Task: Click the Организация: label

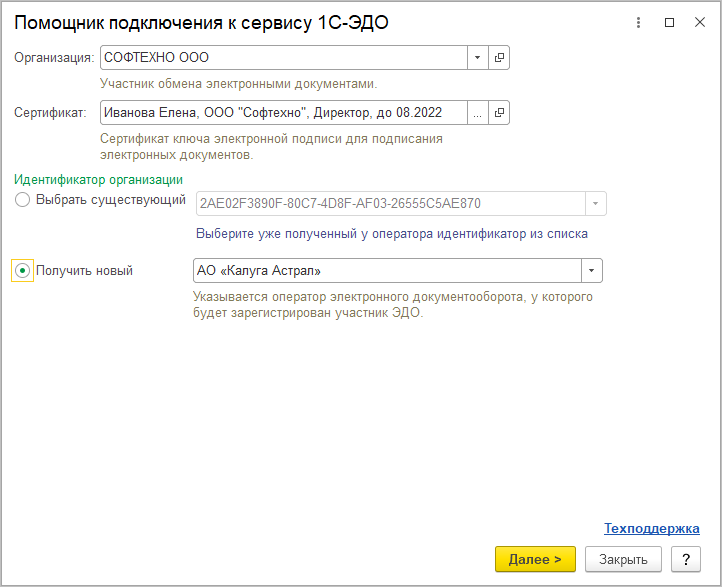Action: point(54,58)
